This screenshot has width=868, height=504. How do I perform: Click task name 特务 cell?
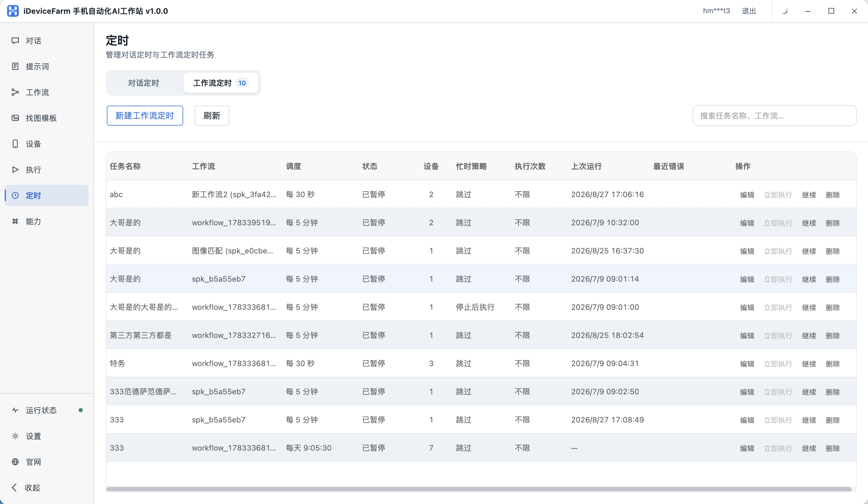point(117,363)
